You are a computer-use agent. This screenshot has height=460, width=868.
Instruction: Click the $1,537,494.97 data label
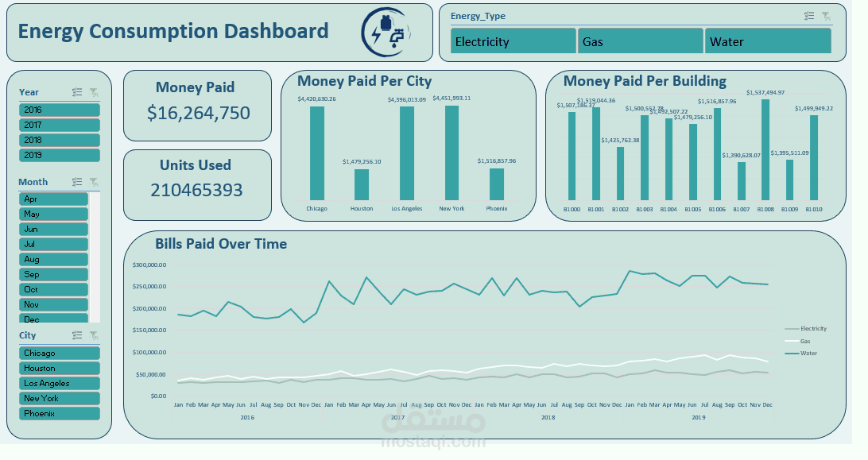[765, 92]
